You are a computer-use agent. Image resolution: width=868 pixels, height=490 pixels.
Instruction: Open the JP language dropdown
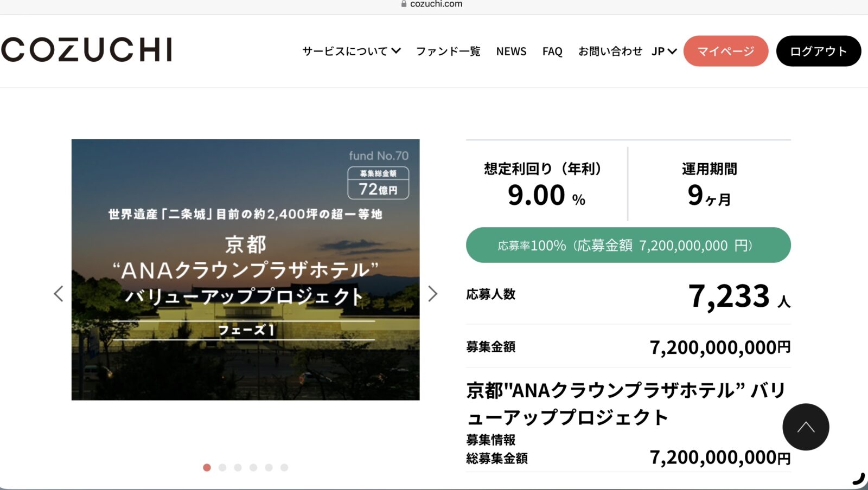point(663,50)
